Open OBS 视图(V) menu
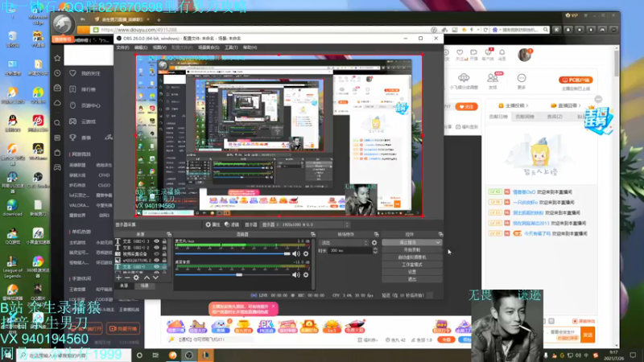 click(159, 47)
